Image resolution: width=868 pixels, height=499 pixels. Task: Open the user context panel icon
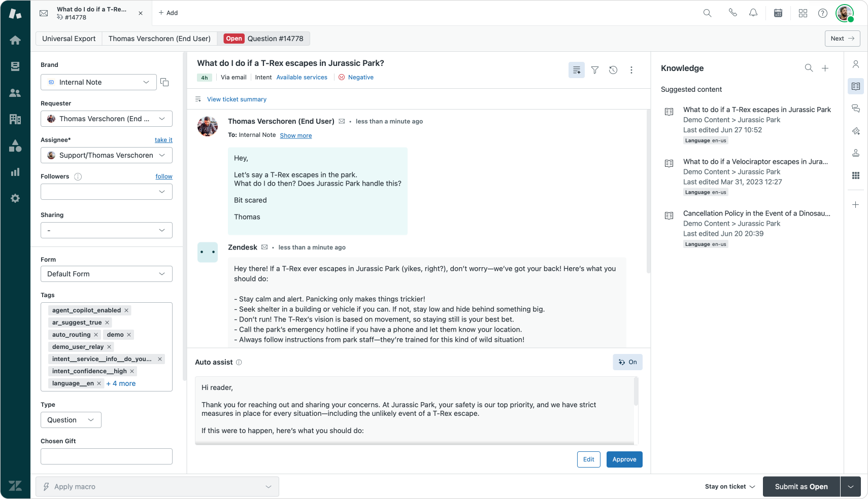[x=856, y=64]
